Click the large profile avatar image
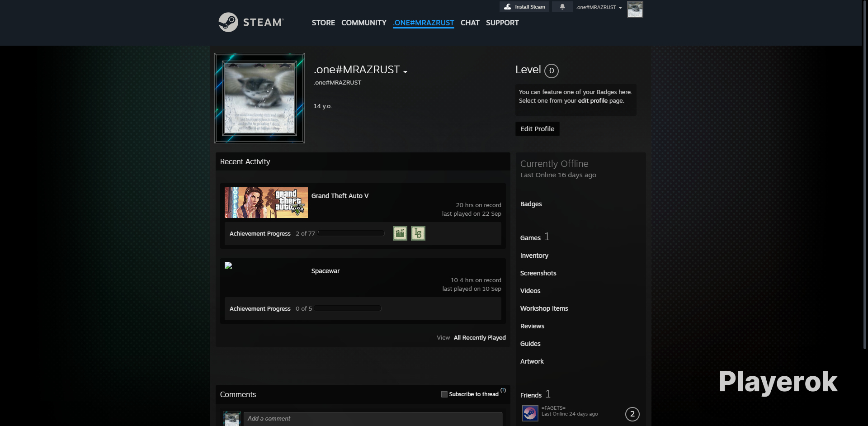This screenshot has width=868, height=426. click(259, 98)
